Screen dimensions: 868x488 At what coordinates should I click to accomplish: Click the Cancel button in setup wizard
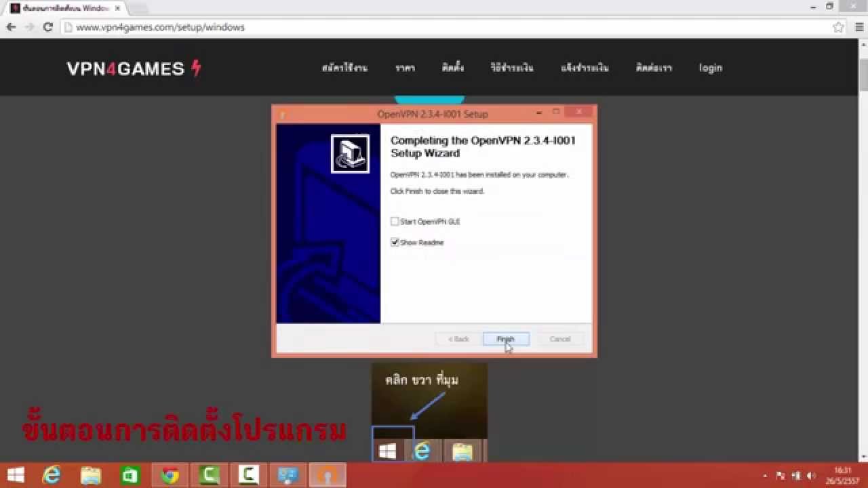(560, 339)
